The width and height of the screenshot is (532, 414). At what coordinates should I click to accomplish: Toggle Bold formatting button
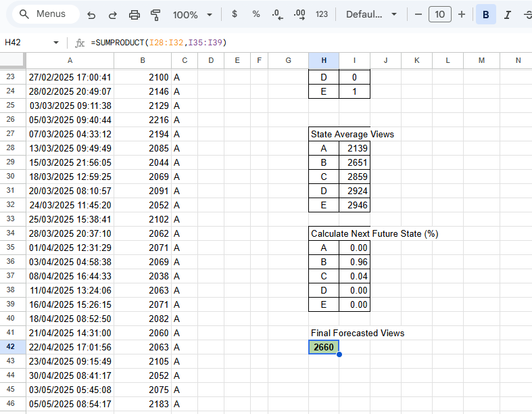click(485, 14)
